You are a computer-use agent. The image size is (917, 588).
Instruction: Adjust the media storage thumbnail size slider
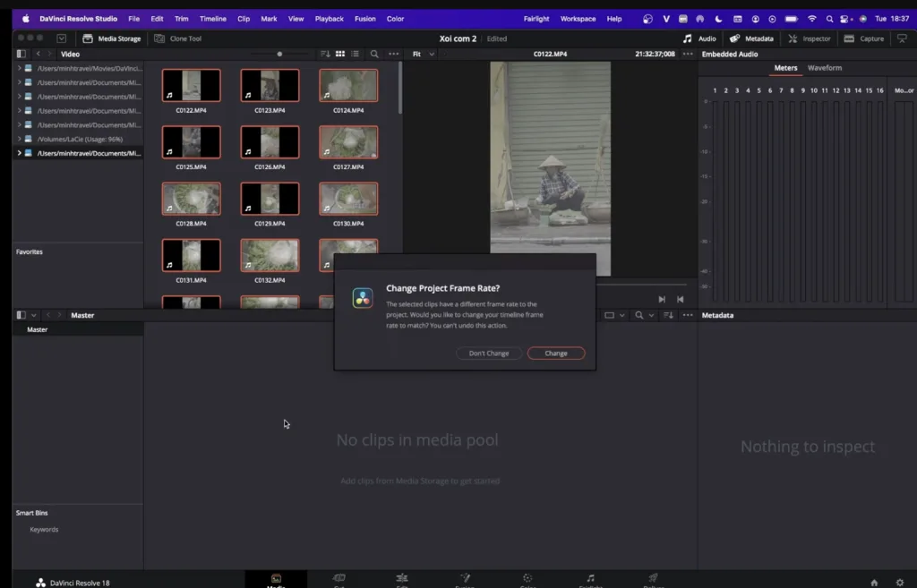tap(279, 54)
